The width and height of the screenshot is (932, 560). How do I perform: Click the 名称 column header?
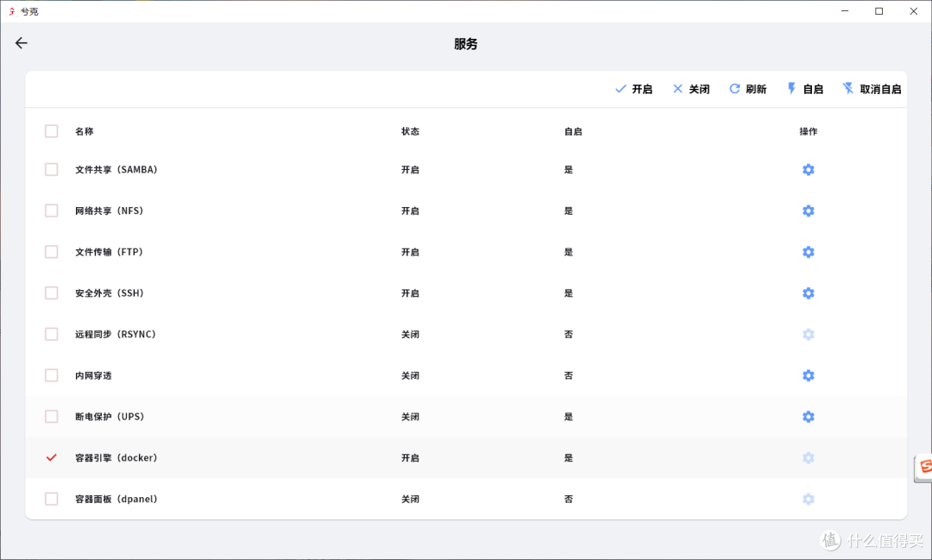tap(85, 131)
